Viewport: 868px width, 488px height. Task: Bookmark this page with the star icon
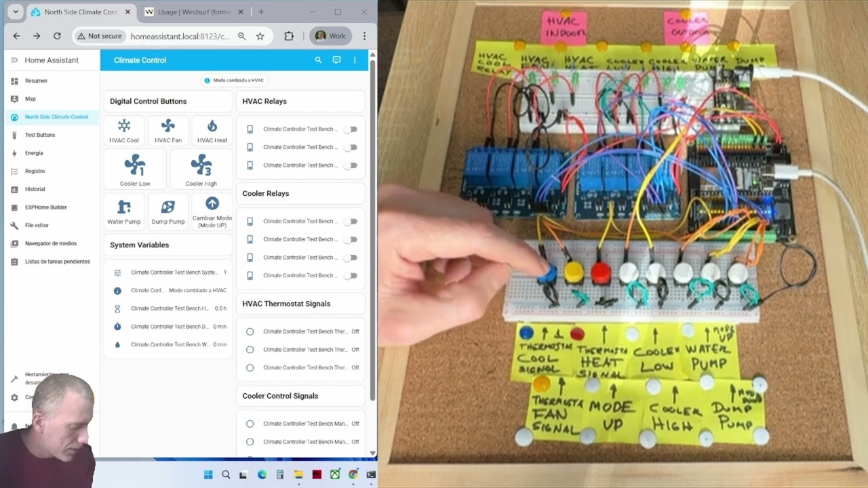coord(260,36)
